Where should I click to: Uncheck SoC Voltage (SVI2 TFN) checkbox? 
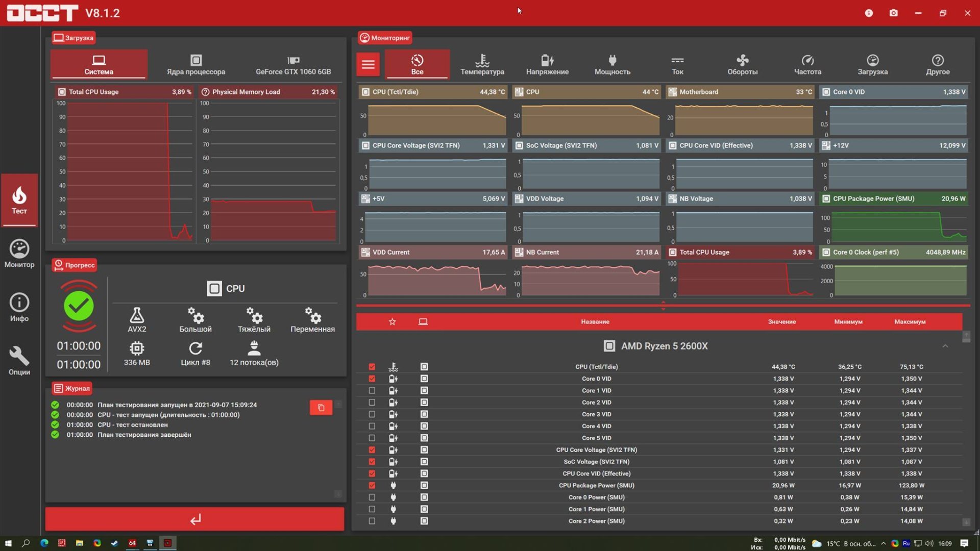372,462
